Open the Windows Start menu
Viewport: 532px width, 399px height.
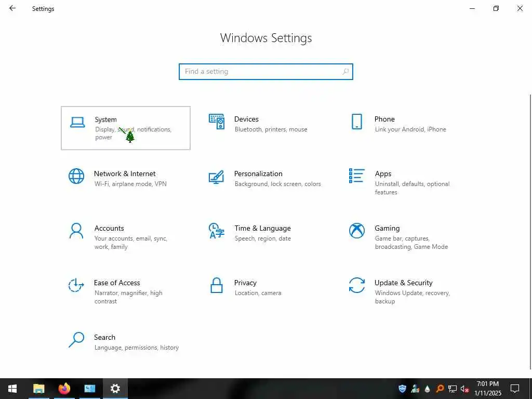pos(12,389)
